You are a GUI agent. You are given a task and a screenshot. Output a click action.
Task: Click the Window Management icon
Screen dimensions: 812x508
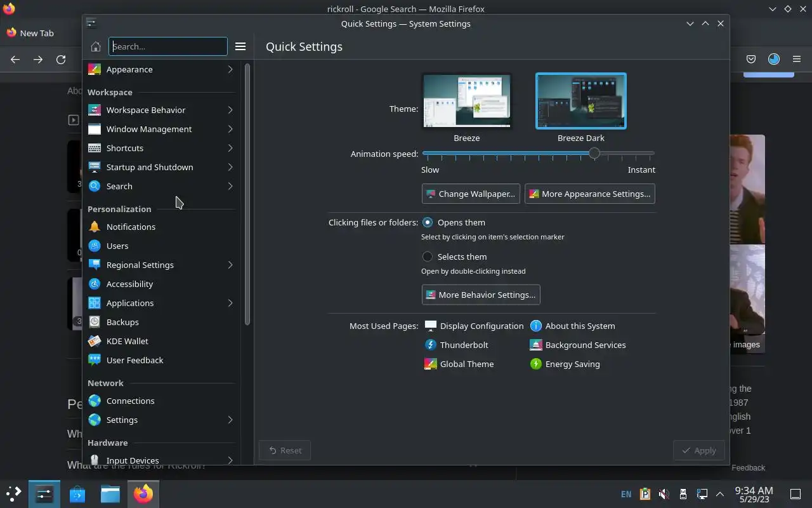[94, 129]
